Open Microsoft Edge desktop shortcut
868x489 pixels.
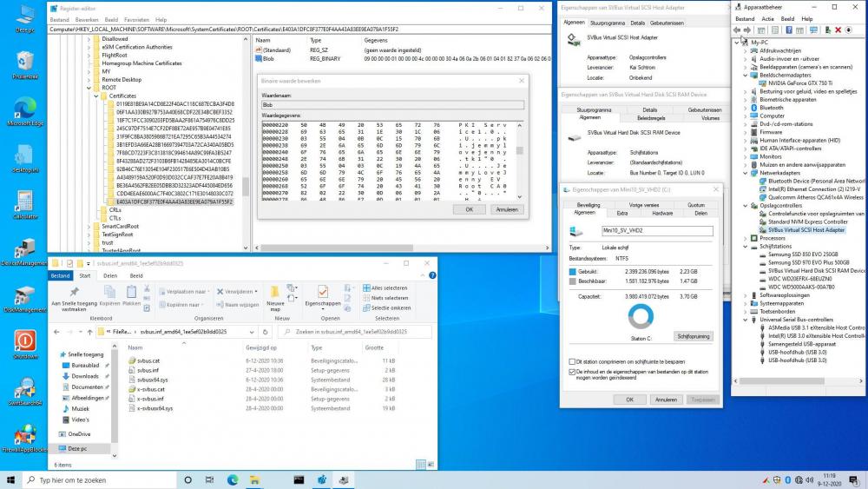24,112
